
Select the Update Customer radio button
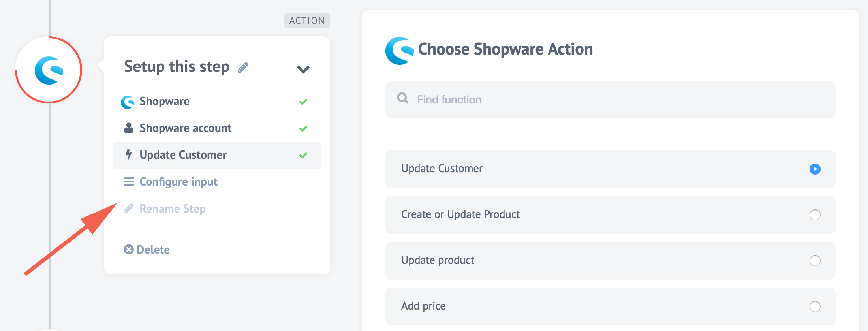click(x=815, y=169)
